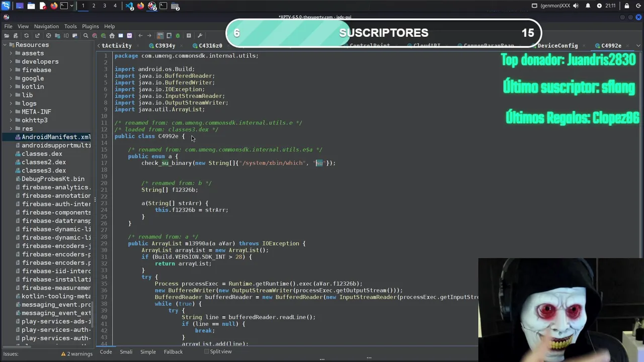
Task: Open the file manager from top panel
Action: point(31,6)
